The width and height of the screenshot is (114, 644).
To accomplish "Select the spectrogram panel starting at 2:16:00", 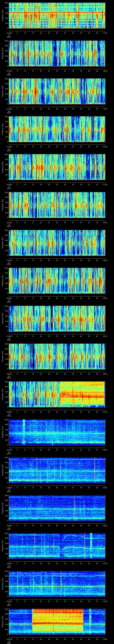I will pos(57,16).
